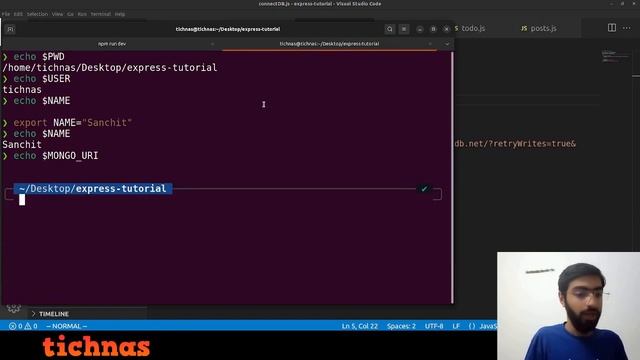
Task: Close the express-tutorial terminal tab
Action: pyautogui.click(x=430, y=44)
